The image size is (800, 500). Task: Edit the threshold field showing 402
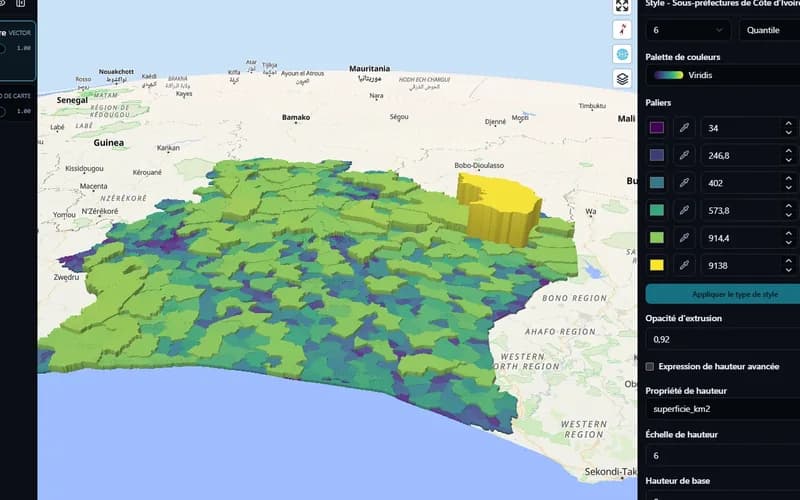coord(749,183)
